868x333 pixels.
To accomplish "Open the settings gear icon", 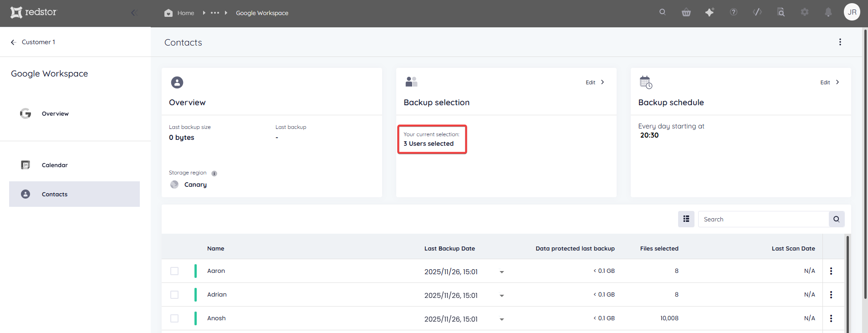I will (805, 12).
